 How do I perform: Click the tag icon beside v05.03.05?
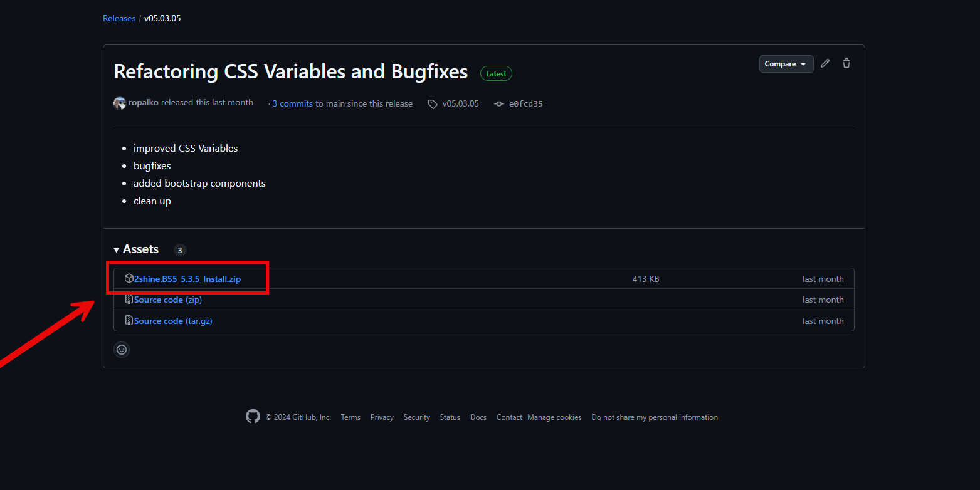433,104
